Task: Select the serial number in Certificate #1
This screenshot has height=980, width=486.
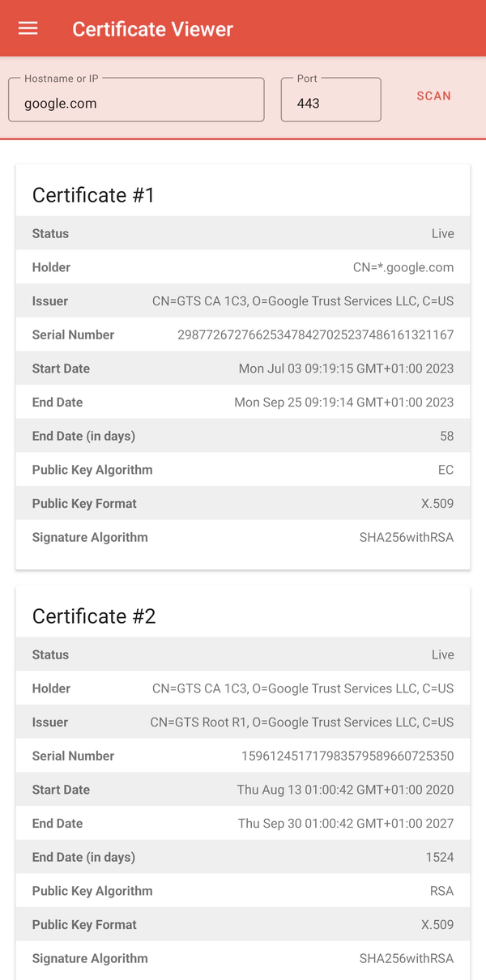Action: [316, 335]
